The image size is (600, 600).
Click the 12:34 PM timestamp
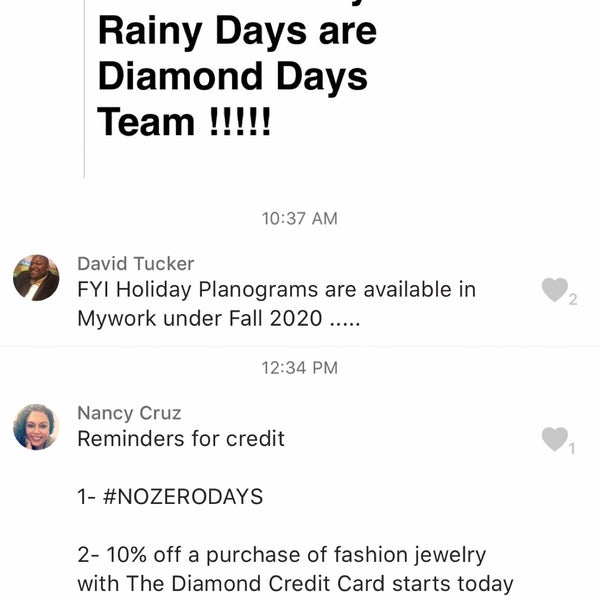[x=300, y=368]
